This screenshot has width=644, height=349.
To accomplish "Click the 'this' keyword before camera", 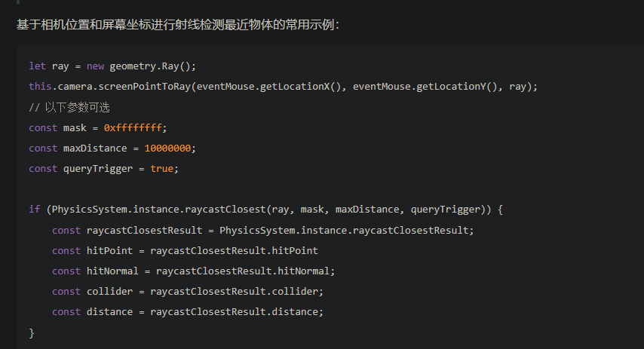I will [40, 86].
